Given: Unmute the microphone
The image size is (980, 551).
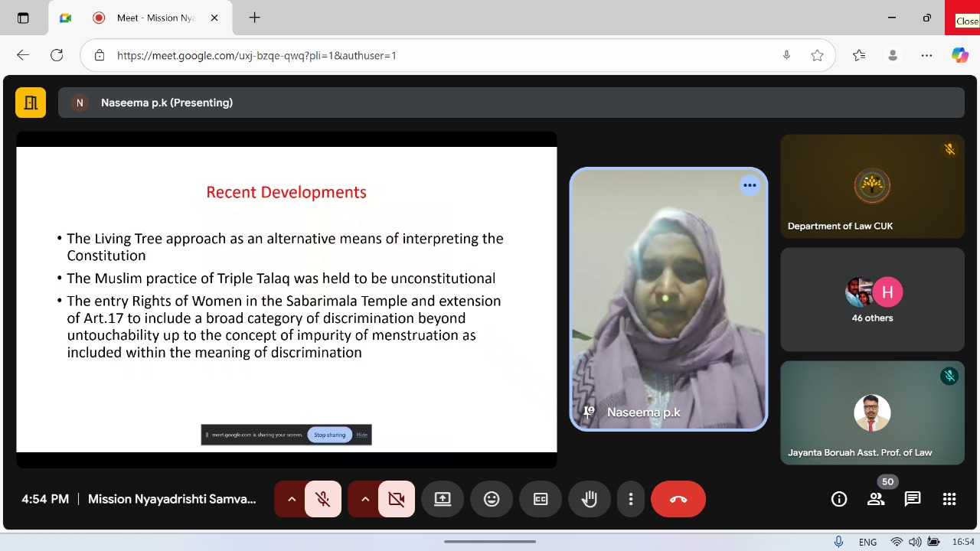Looking at the screenshot, I should pos(323,499).
